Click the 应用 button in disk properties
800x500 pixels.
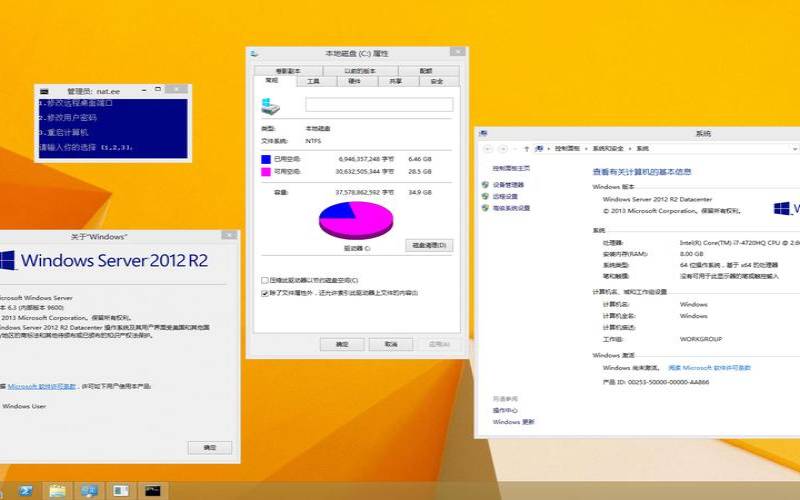click(x=439, y=344)
